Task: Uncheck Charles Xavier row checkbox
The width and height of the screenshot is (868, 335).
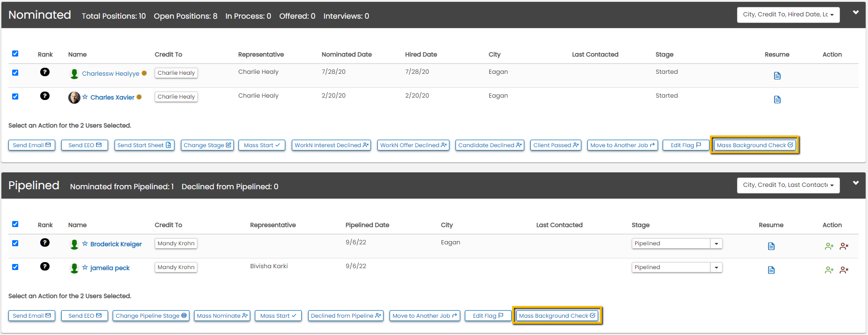Action: pyautogui.click(x=15, y=97)
